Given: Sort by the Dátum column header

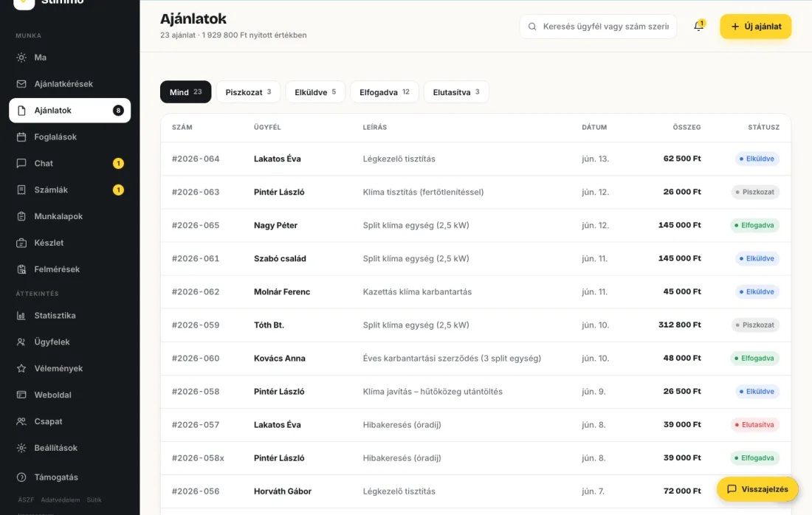Looking at the screenshot, I should [594, 128].
